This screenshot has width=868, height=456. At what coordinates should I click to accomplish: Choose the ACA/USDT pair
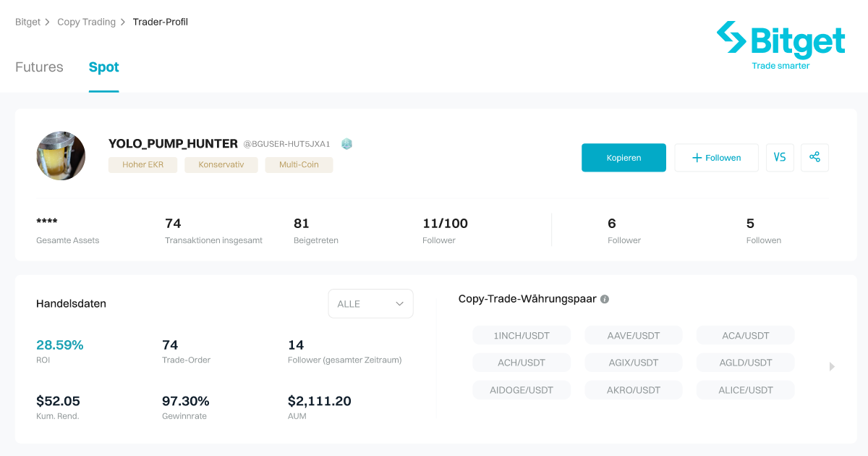coord(745,335)
